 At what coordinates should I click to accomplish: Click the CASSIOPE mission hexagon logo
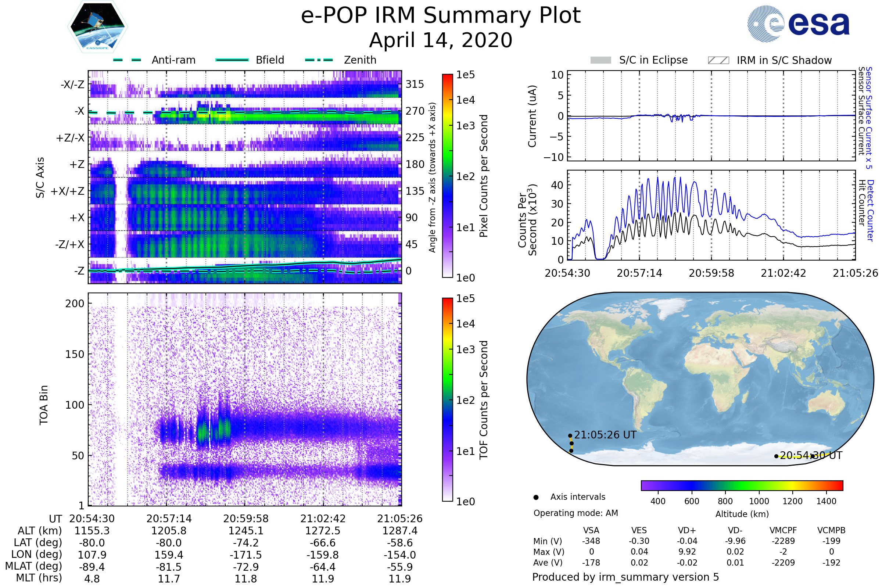tap(97, 27)
